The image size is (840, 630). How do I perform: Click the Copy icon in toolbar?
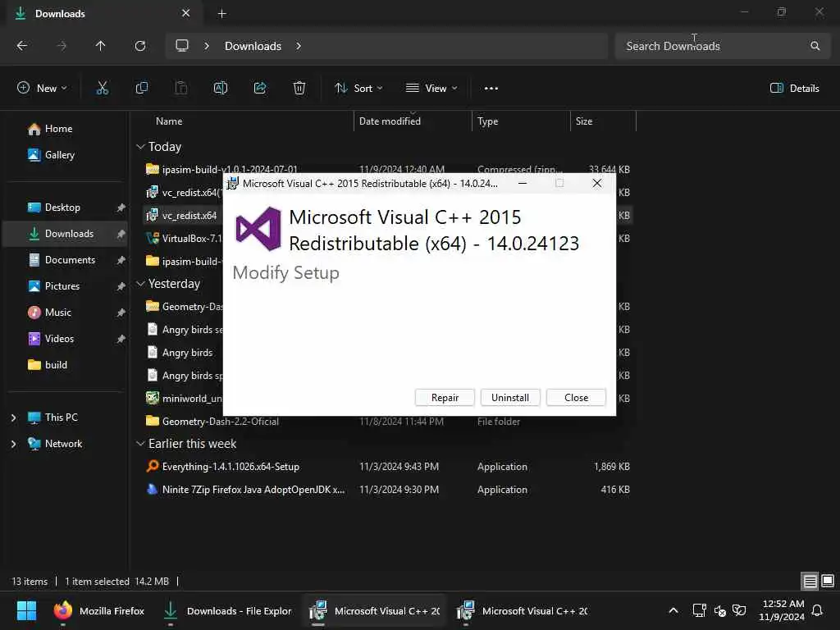142,89
